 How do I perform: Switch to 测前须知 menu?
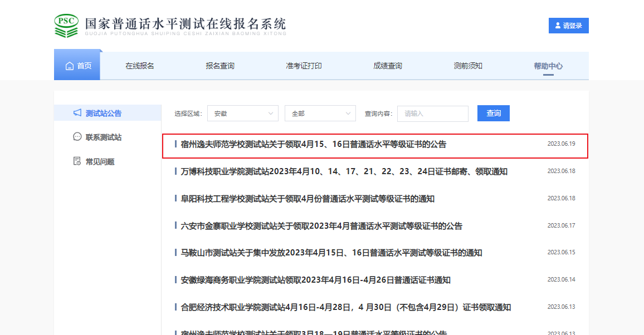point(468,66)
